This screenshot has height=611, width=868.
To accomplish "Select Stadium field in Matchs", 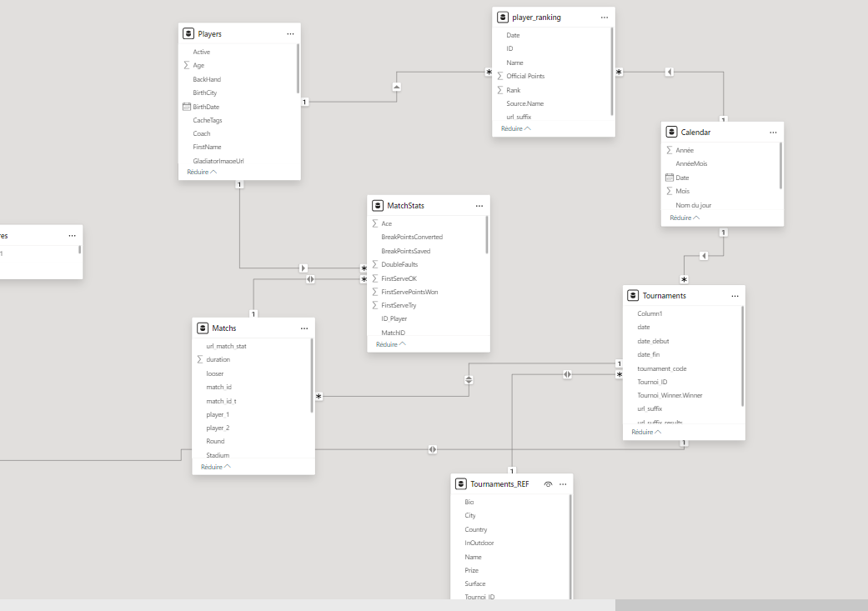I will (218, 455).
